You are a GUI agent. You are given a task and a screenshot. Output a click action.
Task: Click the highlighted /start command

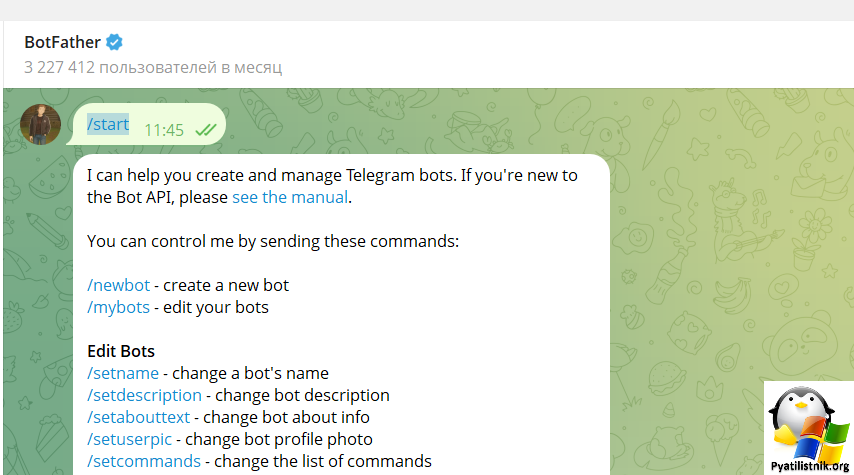tap(108, 124)
